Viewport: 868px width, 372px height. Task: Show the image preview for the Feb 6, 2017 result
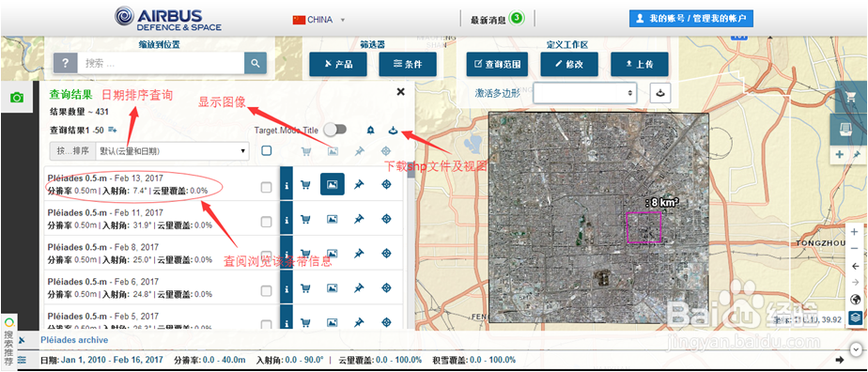[x=333, y=287]
